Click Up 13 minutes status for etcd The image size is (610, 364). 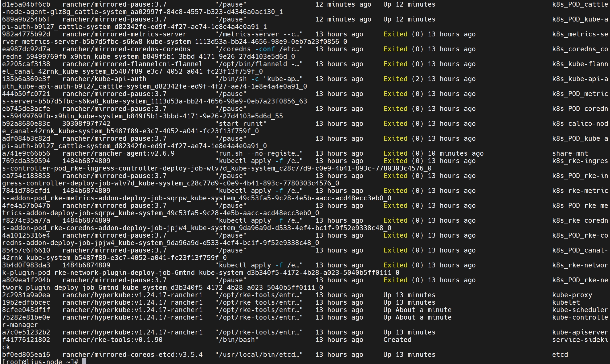coord(410,355)
